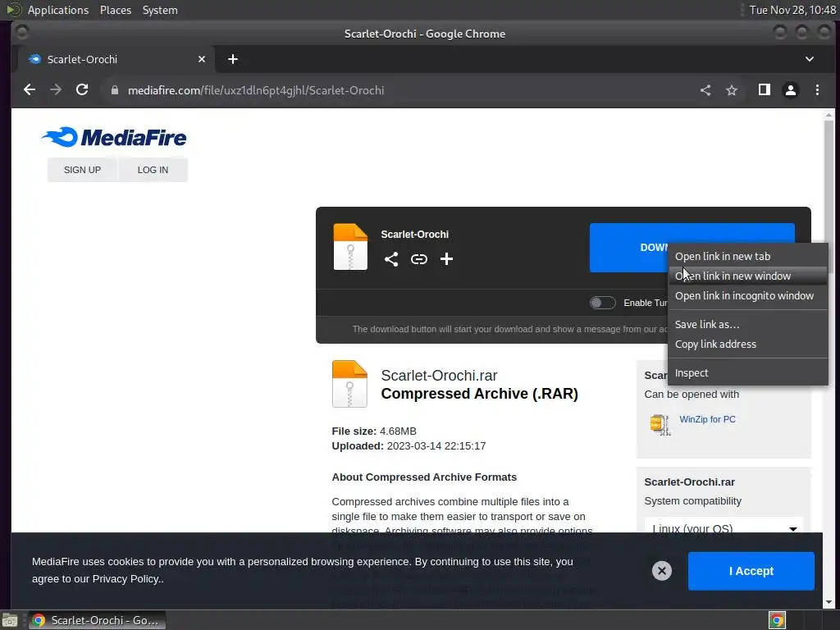Open the System menu

coord(160,10)
